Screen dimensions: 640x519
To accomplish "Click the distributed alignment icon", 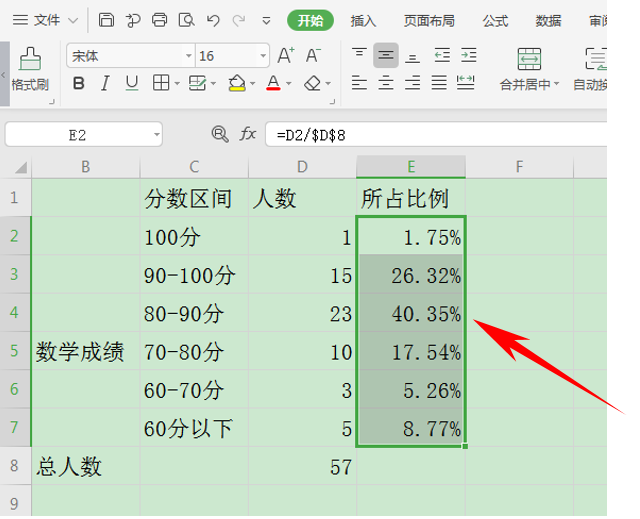I will pos(466,82).
